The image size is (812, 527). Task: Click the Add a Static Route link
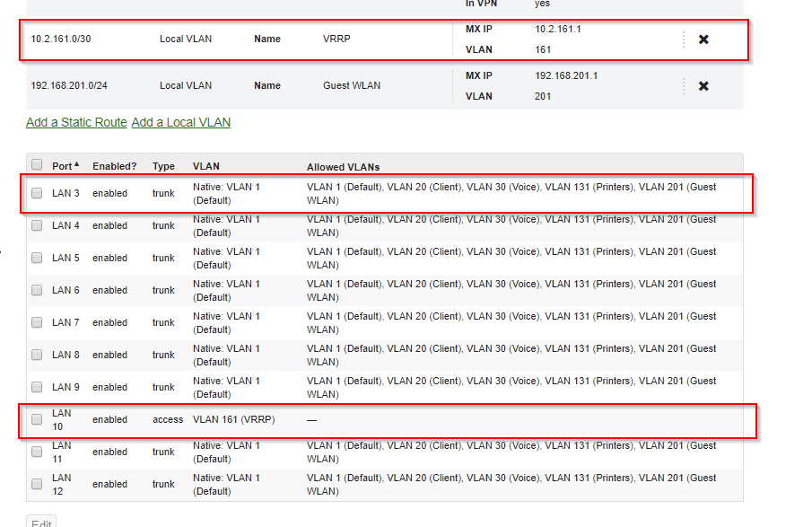pyautogui.click(x=76, y=122)
